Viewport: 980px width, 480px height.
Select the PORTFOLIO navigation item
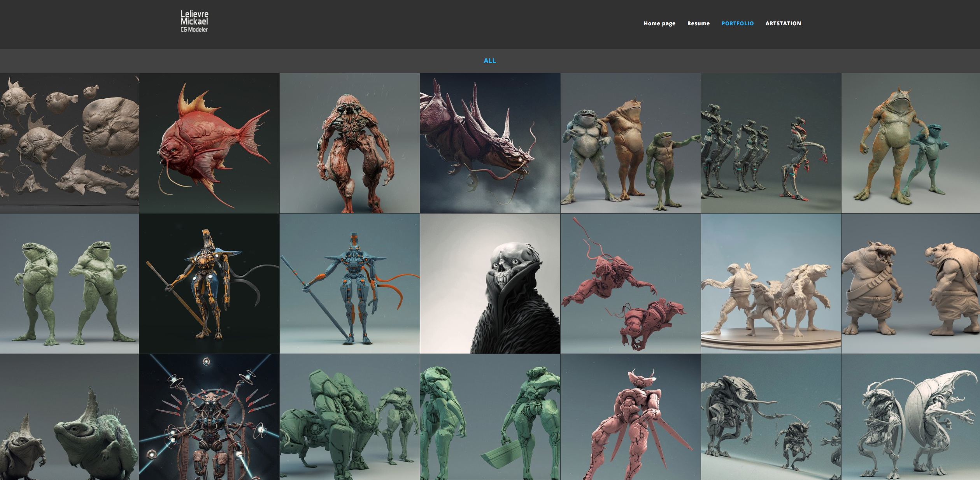(x=737, y=23)
